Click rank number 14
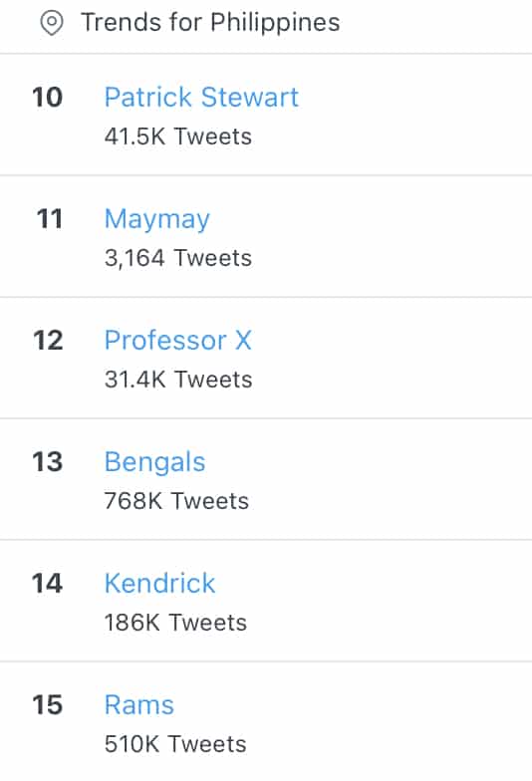The height and width of the screenshot is (781, 532). click(48, 584)
